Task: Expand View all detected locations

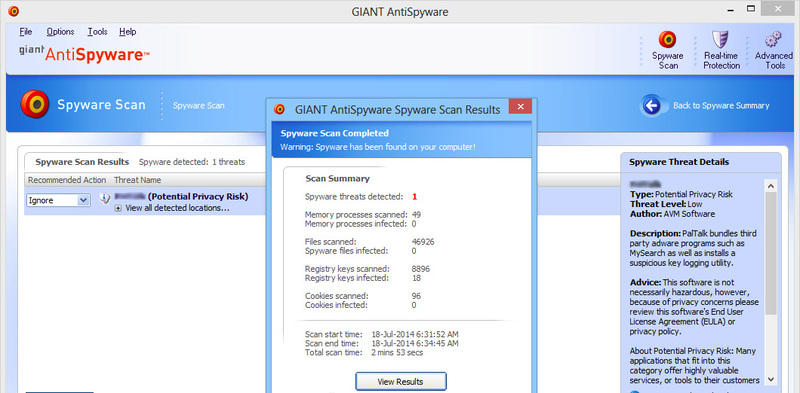Action: [118, 208]
